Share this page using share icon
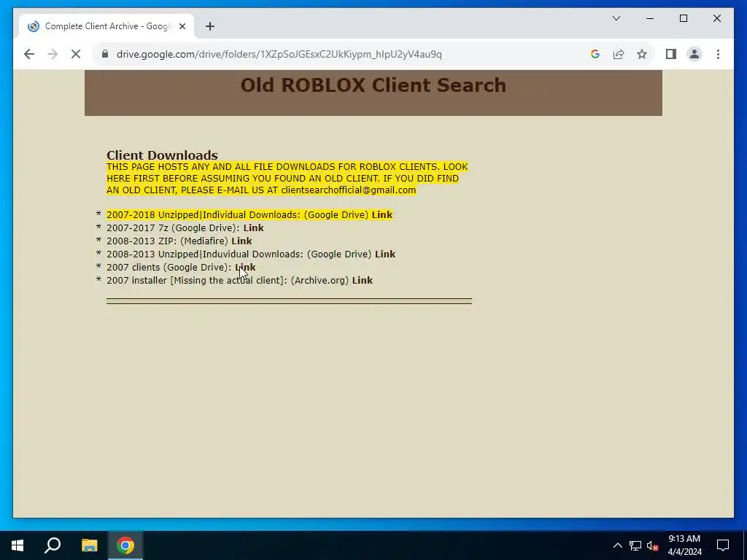This screenshot has height=560, width=747. [619, 54]
